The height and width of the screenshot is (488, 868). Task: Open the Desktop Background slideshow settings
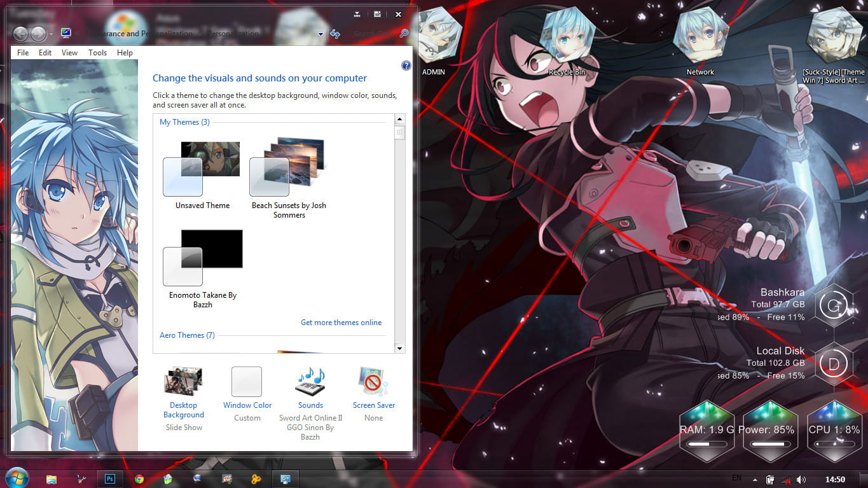pos(184,380)
